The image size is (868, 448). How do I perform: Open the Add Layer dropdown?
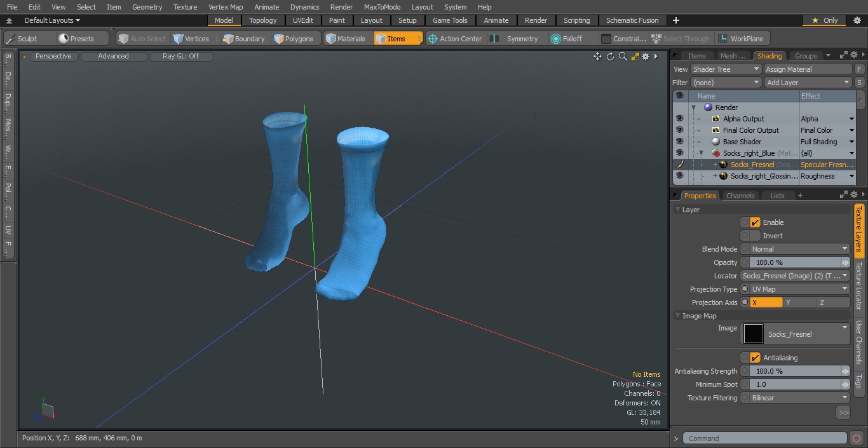pos(808,83)
